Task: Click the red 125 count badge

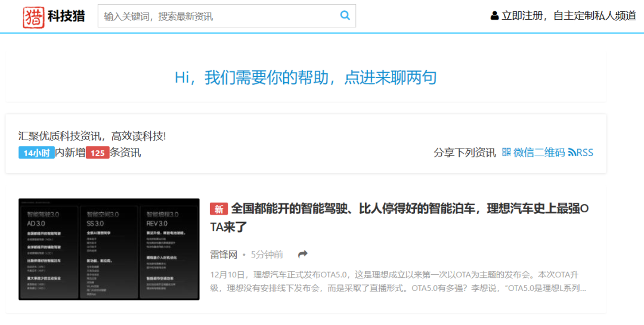Action: coord(97,153)
